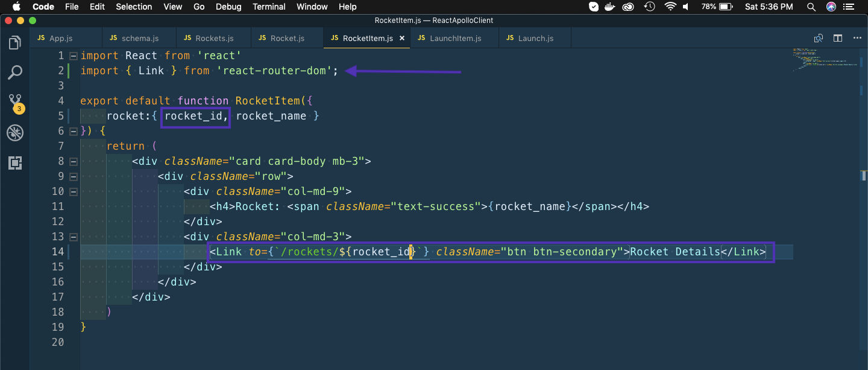868x370 pixels.
Task: Switch to the schema.js tab
Action: click(x=139, y=38)
